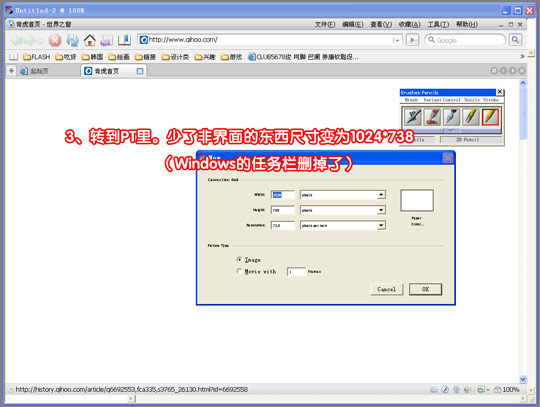Click the white Paper Color swatch
This screenshot has height=407, width=540.
[417, 200]
